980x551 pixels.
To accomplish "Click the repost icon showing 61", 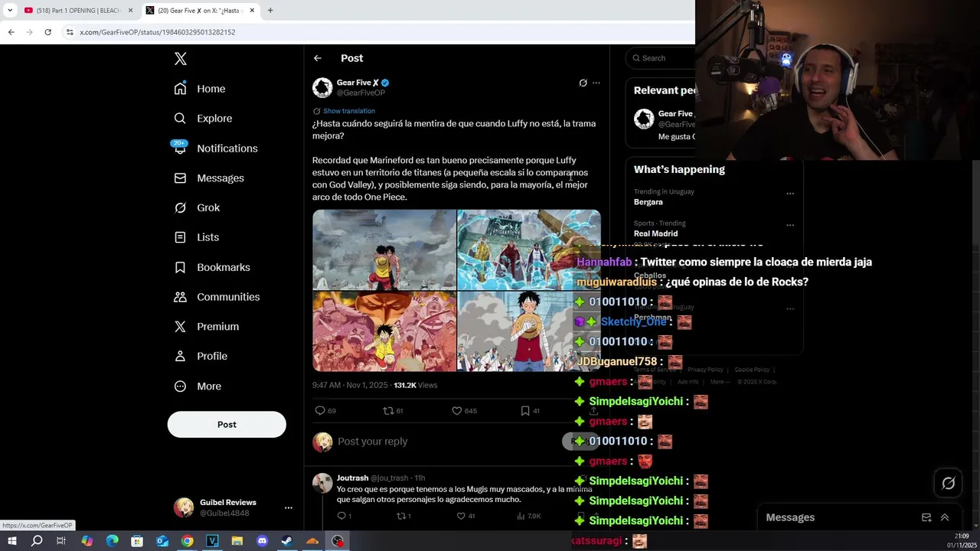I will click(388, 411).
